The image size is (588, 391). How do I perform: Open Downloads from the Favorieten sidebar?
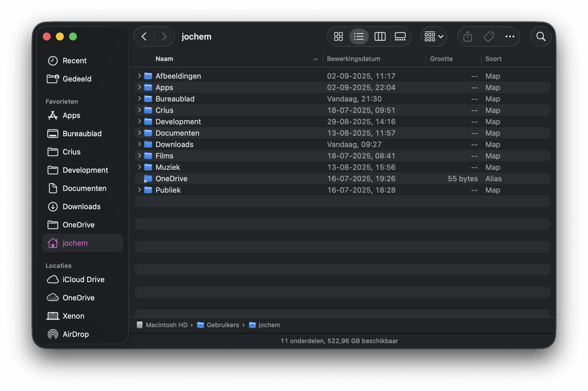[81, 206]
